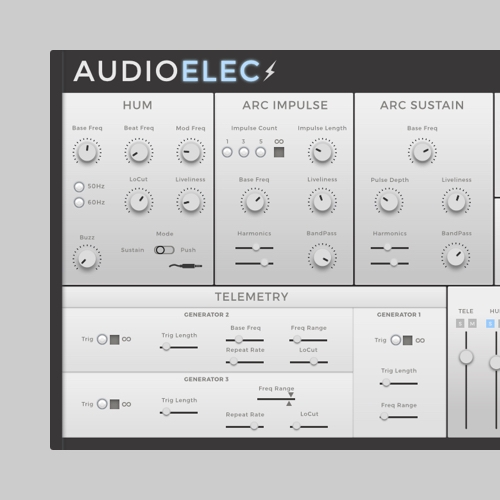The image size is (500, 500).
Task: Click the TELE channel mute M button
Action: pyautogui.click(x=472, y=323)
